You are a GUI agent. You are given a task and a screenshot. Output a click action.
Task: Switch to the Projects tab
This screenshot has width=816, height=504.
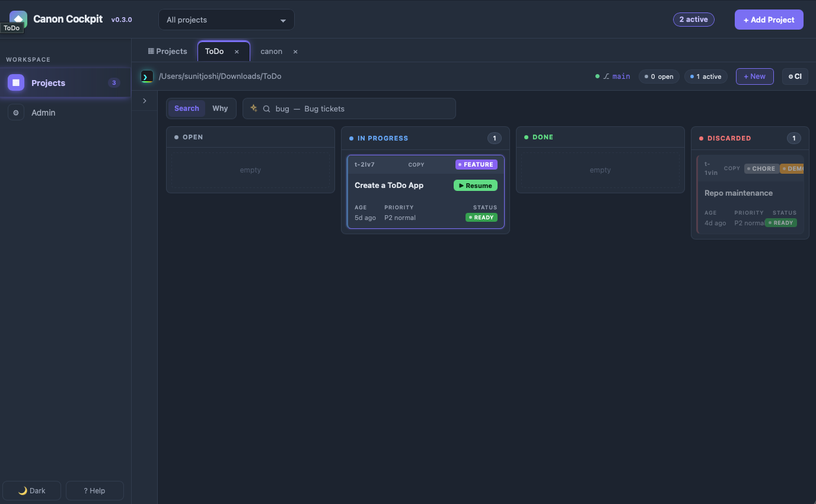(168, 52)
